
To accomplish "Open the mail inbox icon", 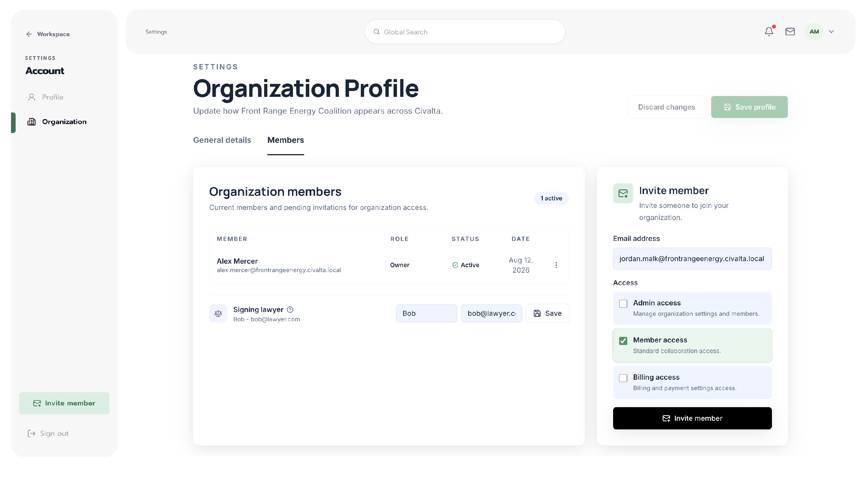I will click(x=790, y=32).
